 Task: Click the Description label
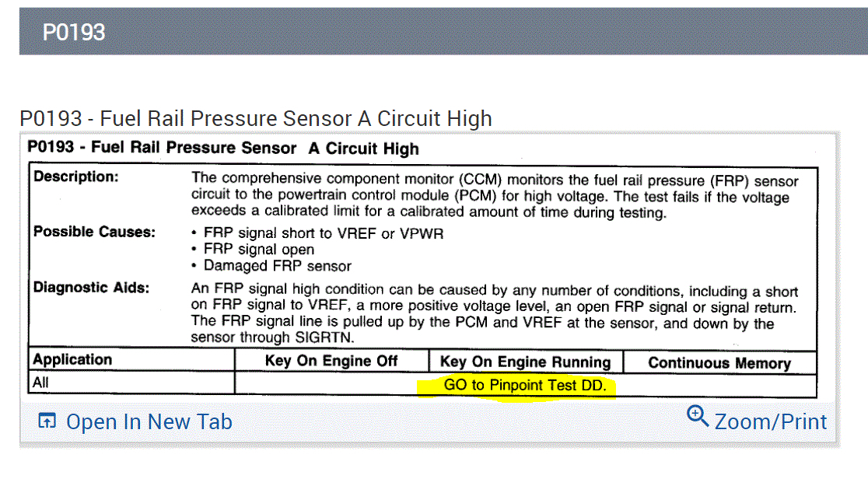[76, 177]
